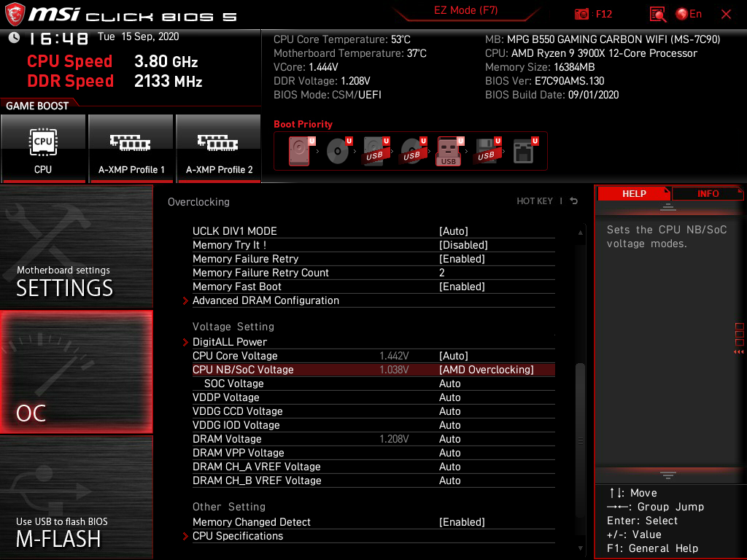
Task: Select the USB hard disk boot device icon
Action: pos(376,151)
